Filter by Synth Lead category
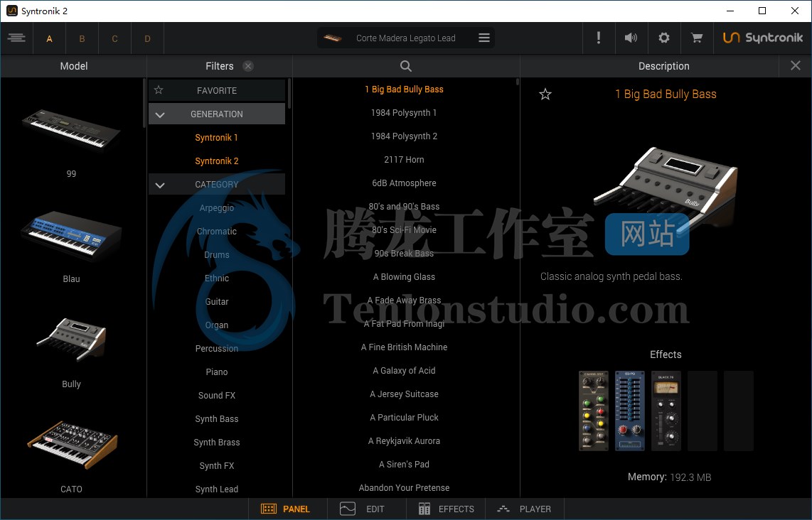Image resolution: width=812 pixels, height=520 pixels. coord(216,489)
